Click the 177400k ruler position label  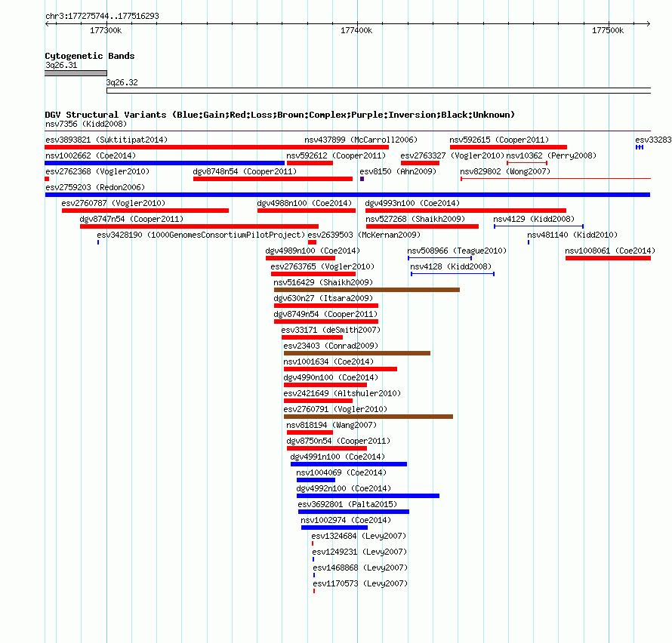click(x=356, y=30)
